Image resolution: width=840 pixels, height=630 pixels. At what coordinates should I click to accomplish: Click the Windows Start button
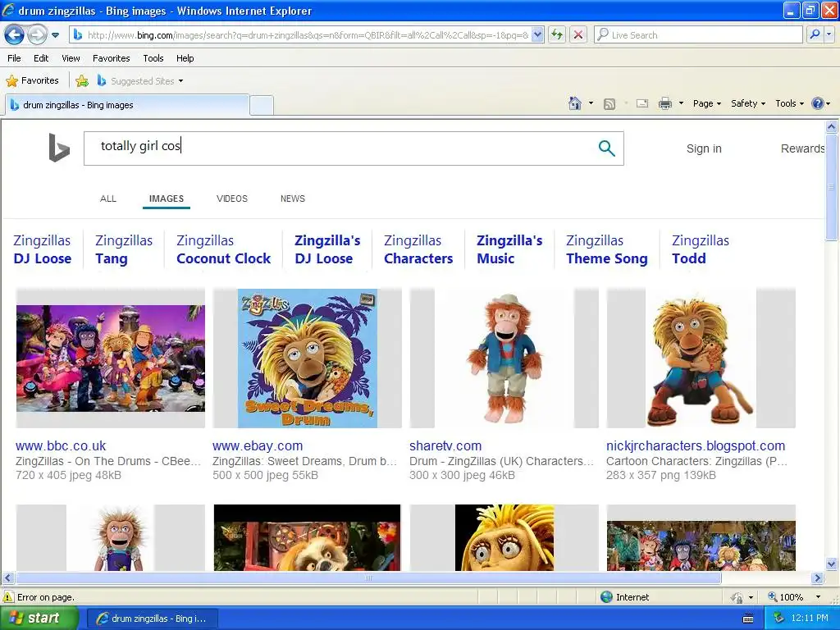tap(39, 618)
